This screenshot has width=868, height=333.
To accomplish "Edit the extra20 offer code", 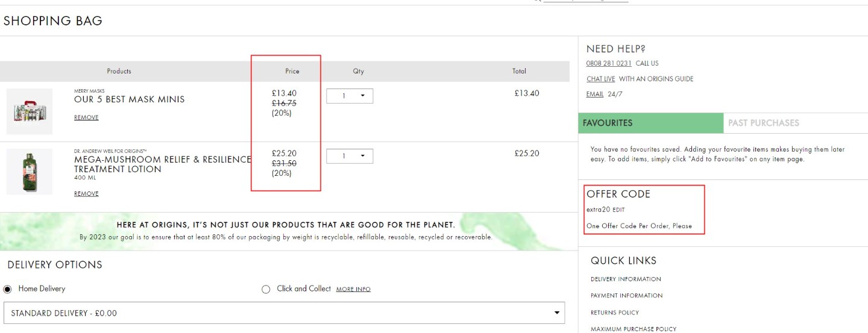I will click(x=618, y=210).
